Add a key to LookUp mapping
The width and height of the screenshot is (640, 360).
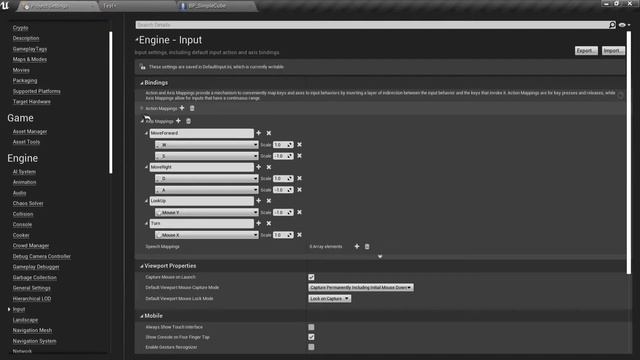point(258,201)
